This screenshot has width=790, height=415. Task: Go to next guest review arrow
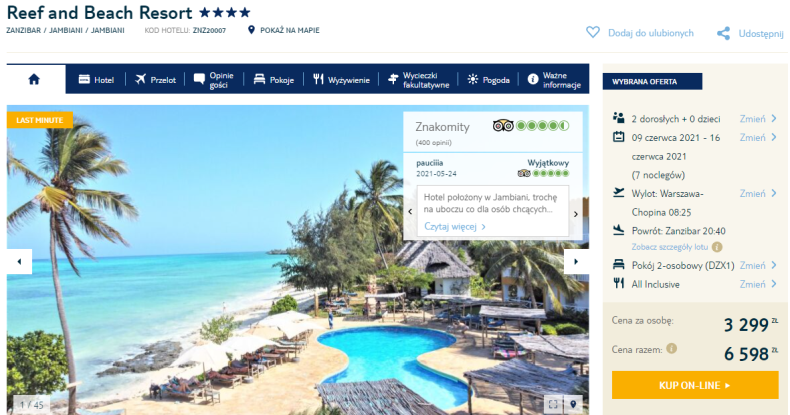[x=576, y=214]
